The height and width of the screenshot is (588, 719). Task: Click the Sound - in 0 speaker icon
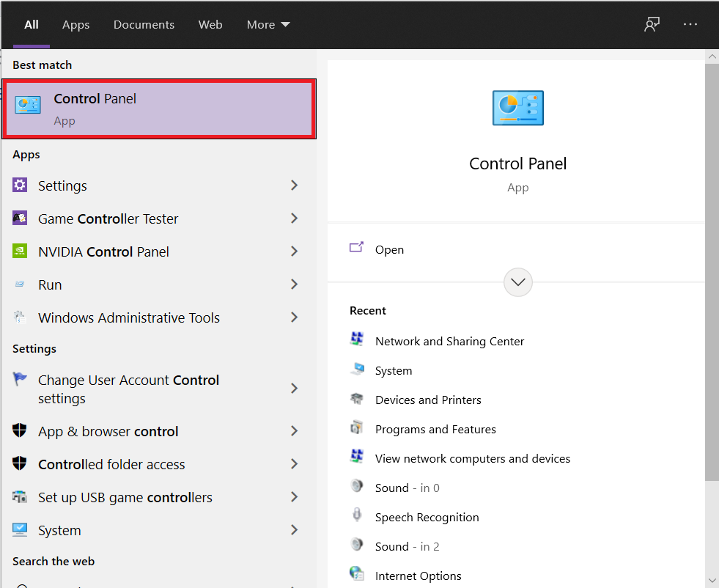[x=357, y=485]
